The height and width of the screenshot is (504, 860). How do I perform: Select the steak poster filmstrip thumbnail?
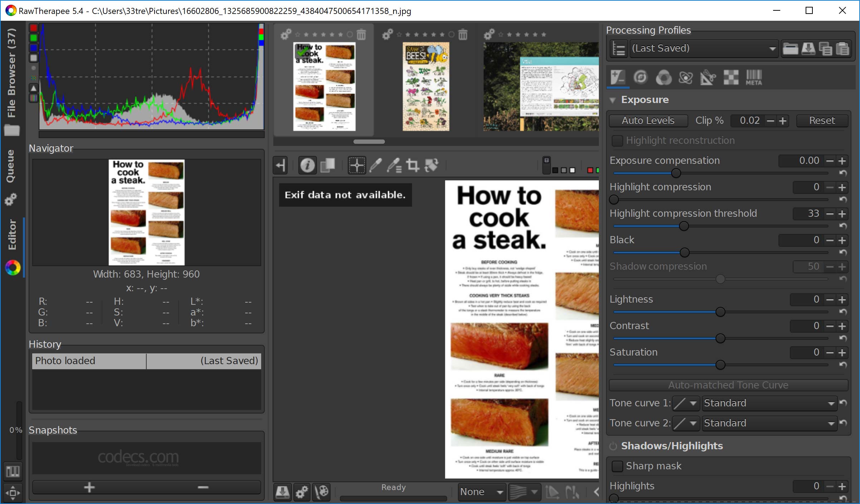324,87
